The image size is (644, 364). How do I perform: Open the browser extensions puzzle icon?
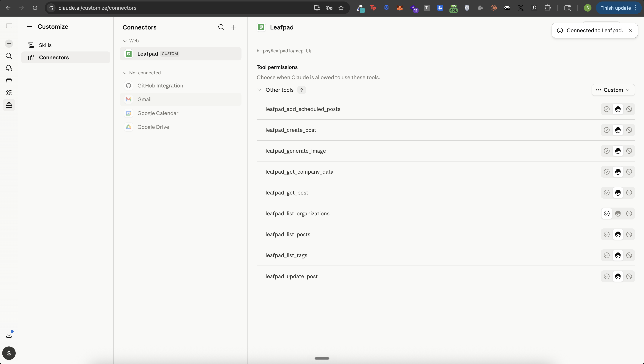coord(548,8)
